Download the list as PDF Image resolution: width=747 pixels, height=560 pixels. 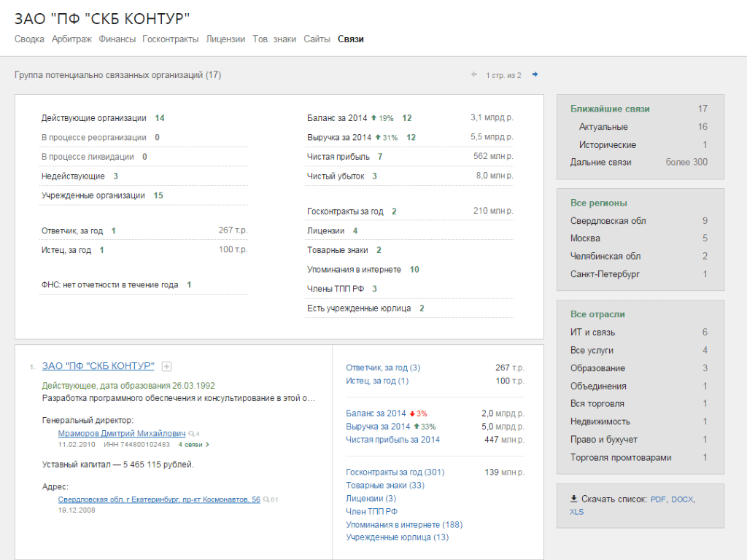(659, 499)
